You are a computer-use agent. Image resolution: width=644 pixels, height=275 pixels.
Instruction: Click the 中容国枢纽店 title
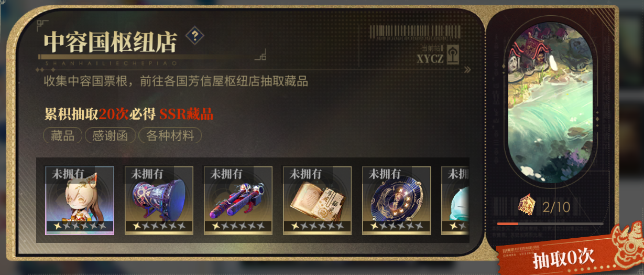pos(111,41)
